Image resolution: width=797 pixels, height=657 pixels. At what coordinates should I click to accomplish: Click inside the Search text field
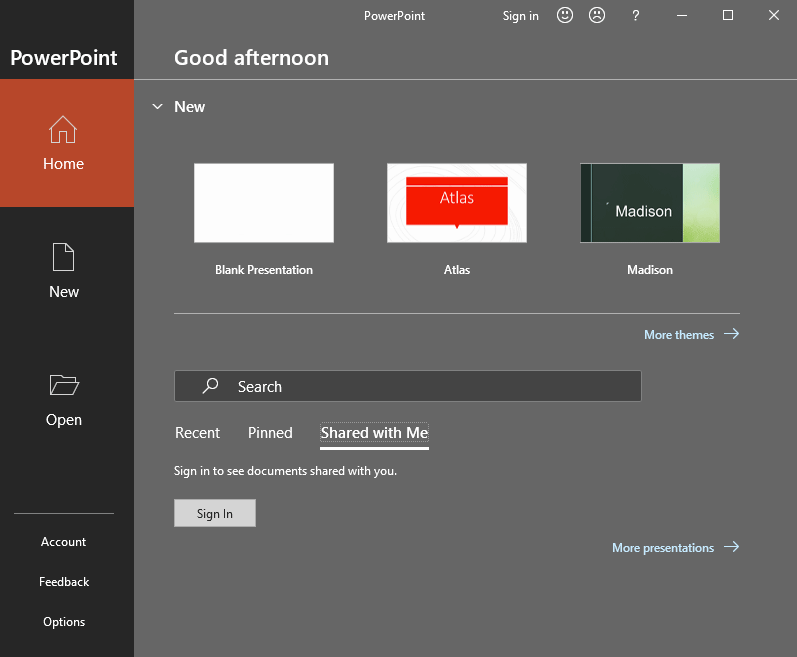coord(430,386)
